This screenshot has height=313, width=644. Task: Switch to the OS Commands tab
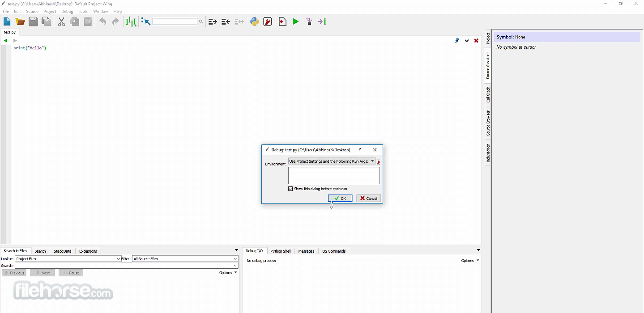coord(334,251)
